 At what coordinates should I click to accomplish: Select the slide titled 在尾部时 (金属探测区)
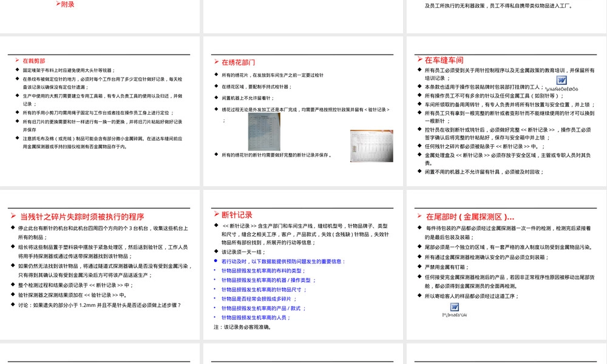click(507, 265)
